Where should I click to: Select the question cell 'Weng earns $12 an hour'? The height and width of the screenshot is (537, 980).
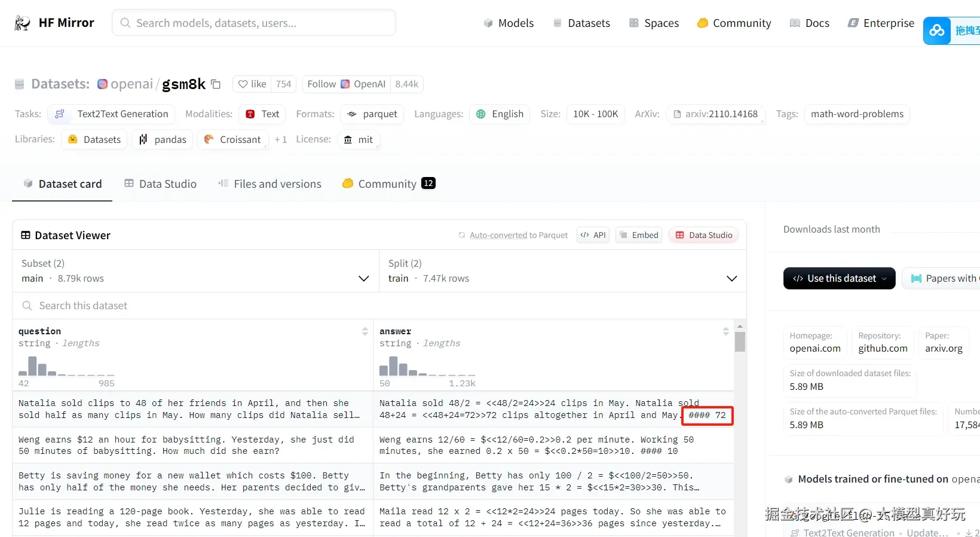coord(193,446)
